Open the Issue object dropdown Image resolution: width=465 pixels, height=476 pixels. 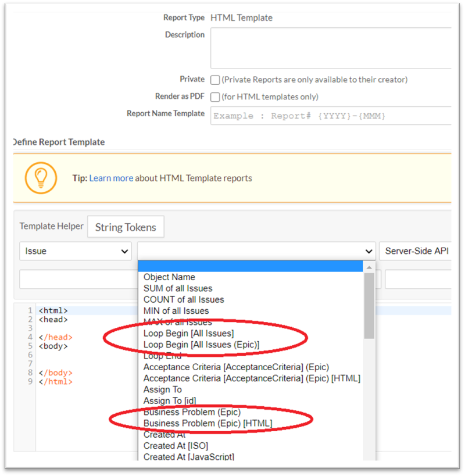pos(76,251)
